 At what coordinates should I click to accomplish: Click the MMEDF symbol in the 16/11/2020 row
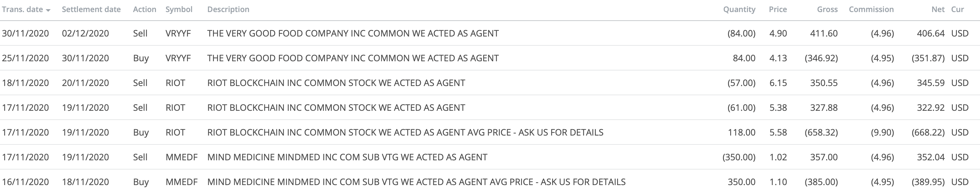tap(181, 182)
